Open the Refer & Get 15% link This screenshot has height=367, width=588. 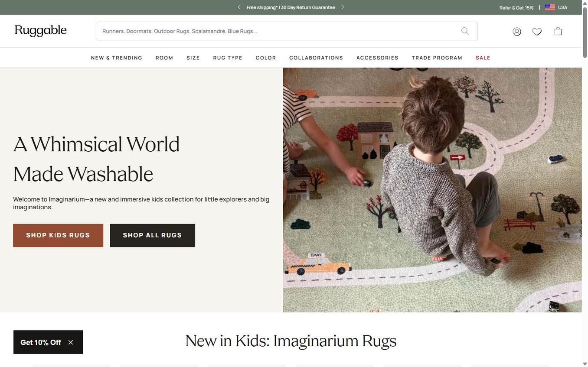tap(516, 6)
